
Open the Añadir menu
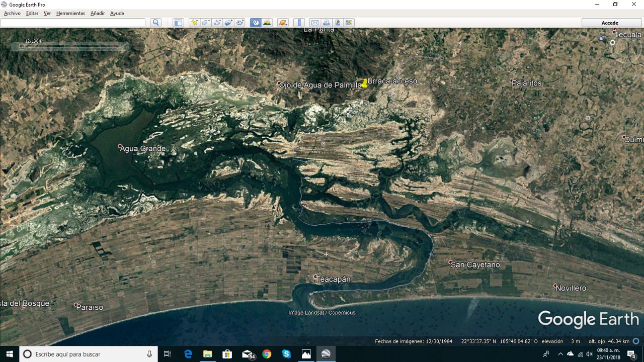(98, 13)
